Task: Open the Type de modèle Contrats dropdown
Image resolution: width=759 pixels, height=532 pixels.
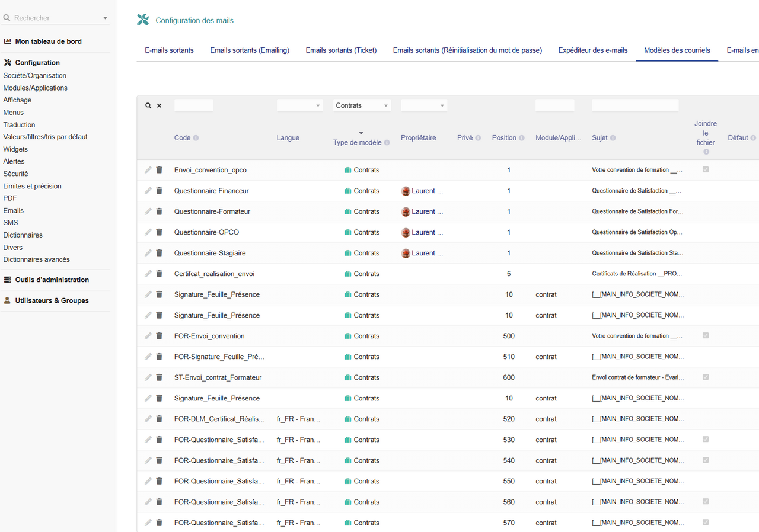Action: coord(362,105)
